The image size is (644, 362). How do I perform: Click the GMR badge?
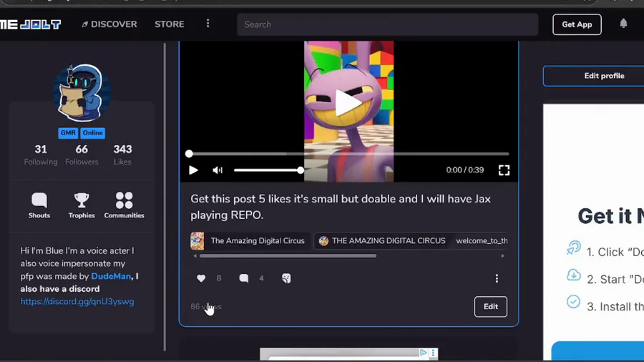68,133
